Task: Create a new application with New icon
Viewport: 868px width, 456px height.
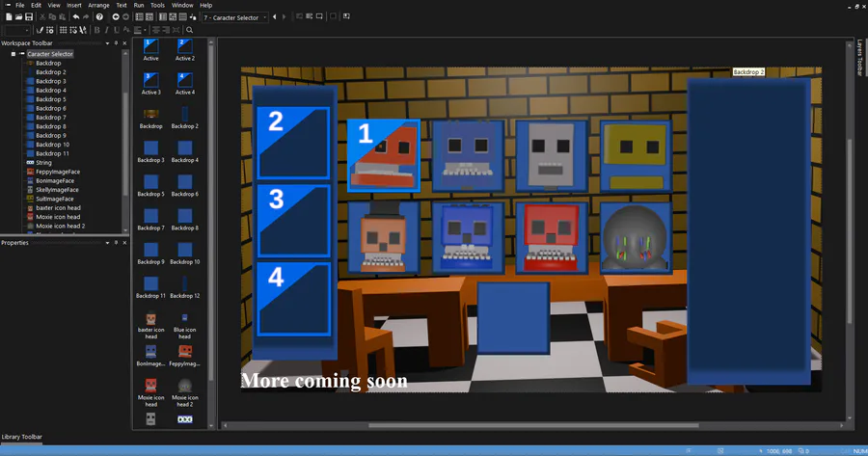Action: tap(9, 17)
